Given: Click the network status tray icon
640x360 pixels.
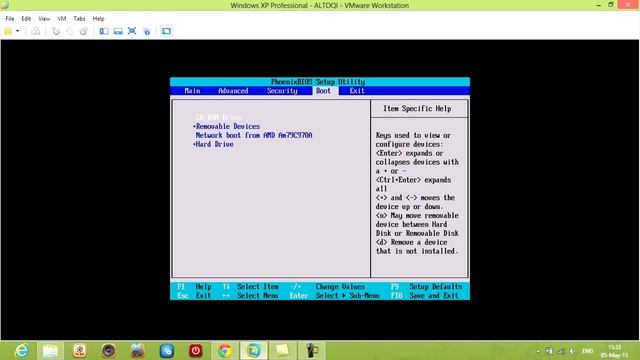Looking at the screenshot, I should click(561, 351).
